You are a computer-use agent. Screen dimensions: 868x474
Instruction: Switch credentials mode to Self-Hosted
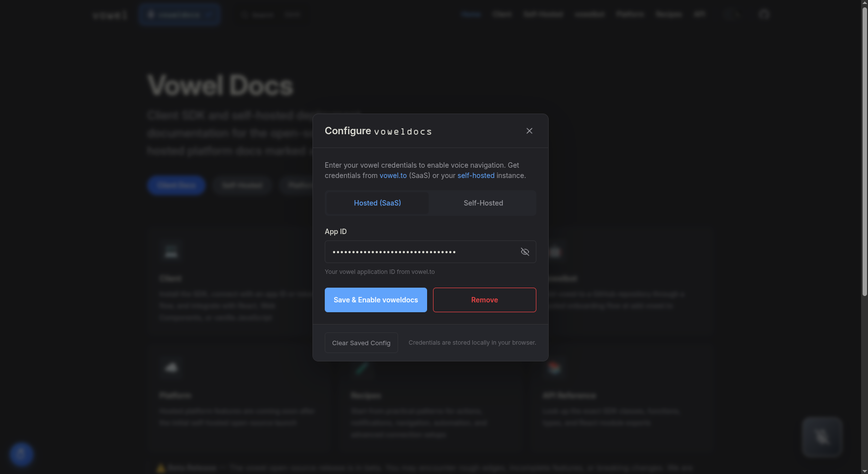click(483, 203)
